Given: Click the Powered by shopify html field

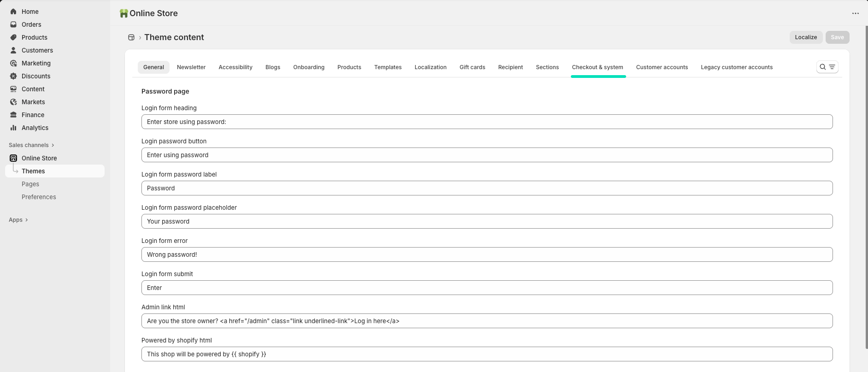Looking at the screenshot, I should [487, 354].
